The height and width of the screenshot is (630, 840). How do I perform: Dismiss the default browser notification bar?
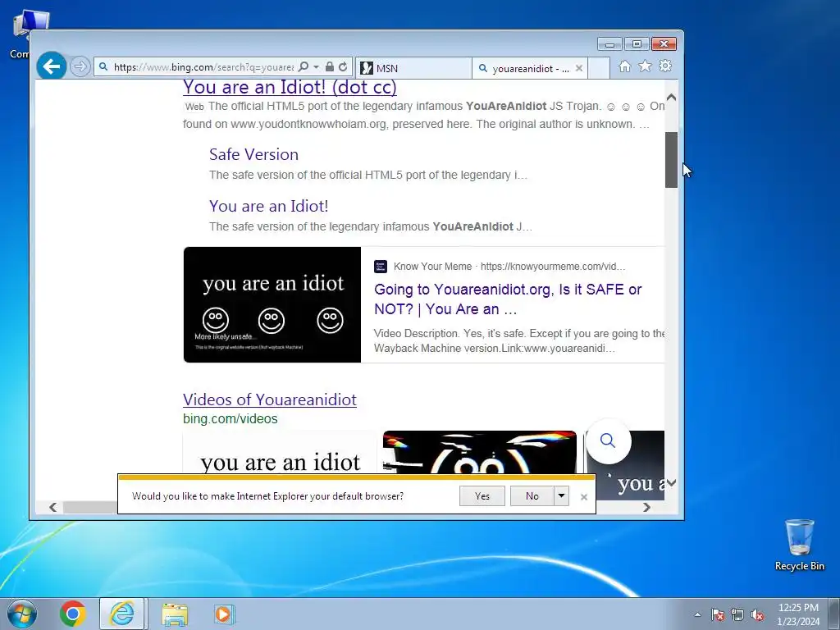point(584,497)
